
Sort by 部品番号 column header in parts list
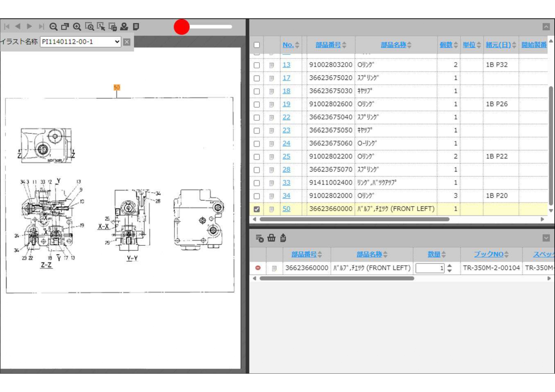pos(328,45)
